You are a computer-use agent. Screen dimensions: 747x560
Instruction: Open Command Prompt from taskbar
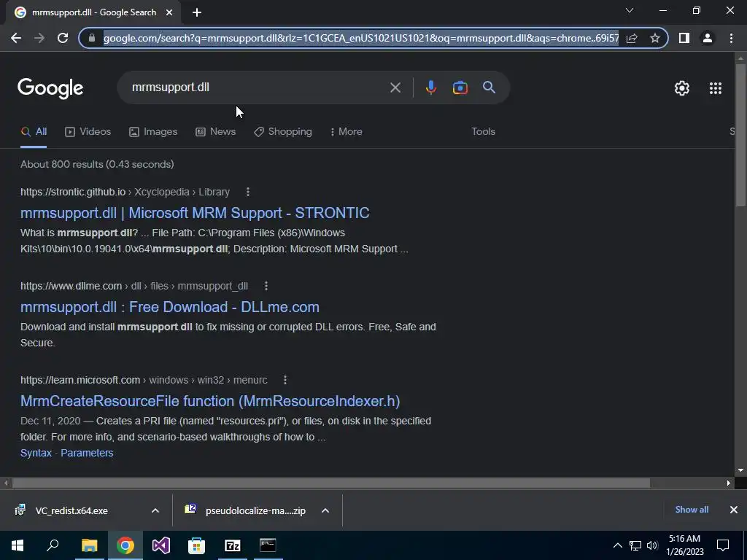coord(268,545)
